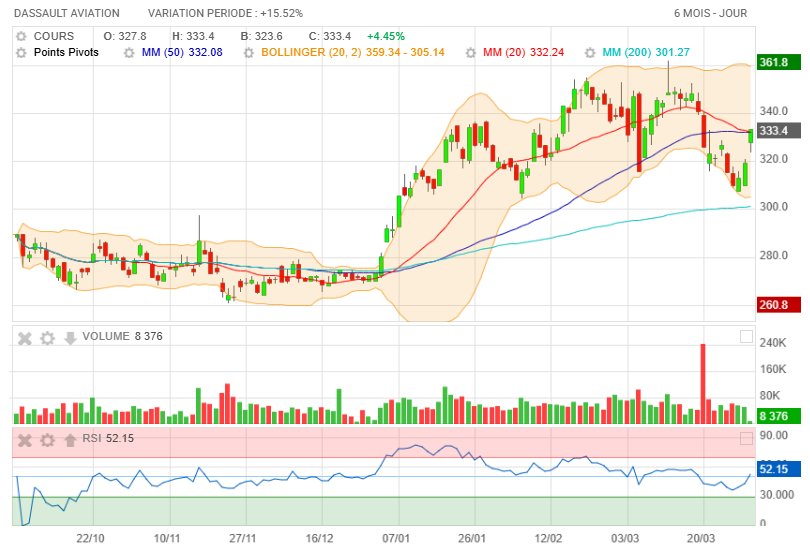Click the DASSAULT AVIATION title
810x552 pixels.
pos(67,13)
